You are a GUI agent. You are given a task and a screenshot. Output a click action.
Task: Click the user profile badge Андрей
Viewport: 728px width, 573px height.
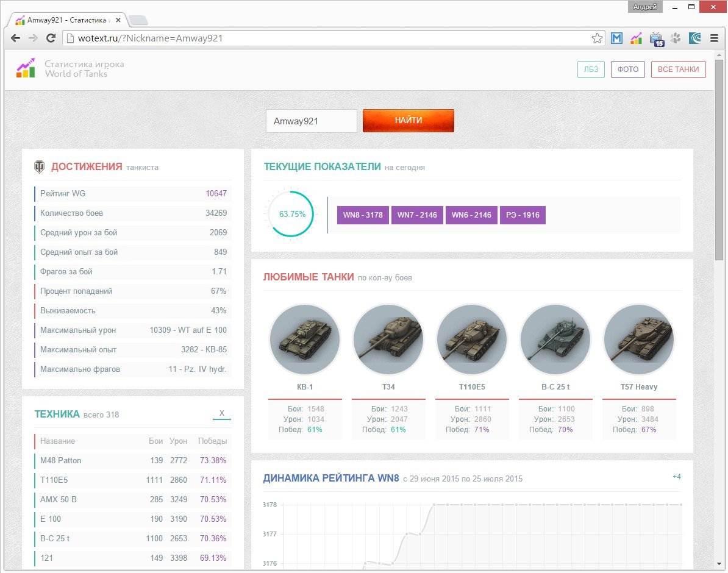point(645,7)
